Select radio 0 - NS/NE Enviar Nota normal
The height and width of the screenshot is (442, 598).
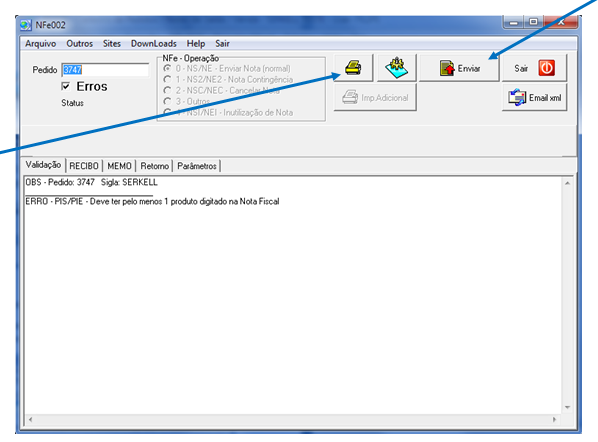coord(167,69)
